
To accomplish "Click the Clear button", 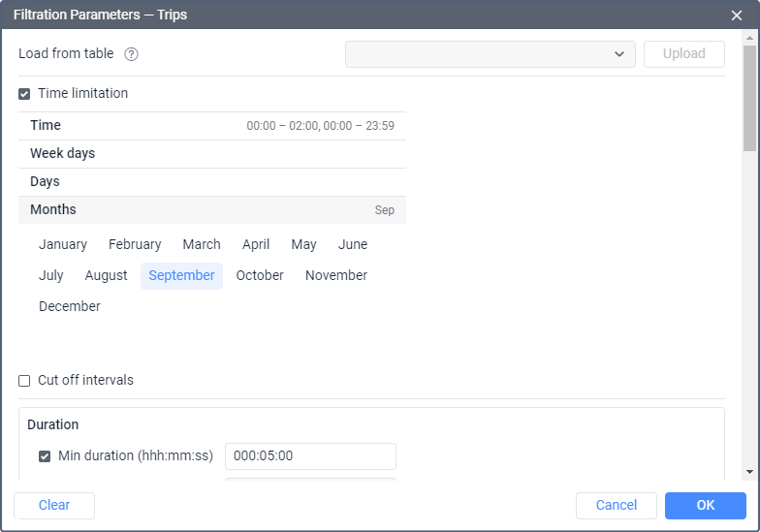I will (54, 506).
